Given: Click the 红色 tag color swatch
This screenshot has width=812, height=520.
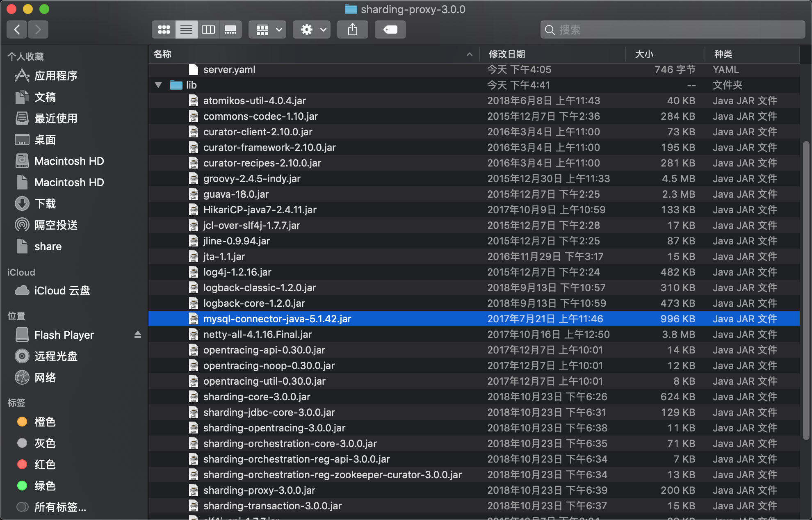Looking at the screenshot, I should 22,464.
